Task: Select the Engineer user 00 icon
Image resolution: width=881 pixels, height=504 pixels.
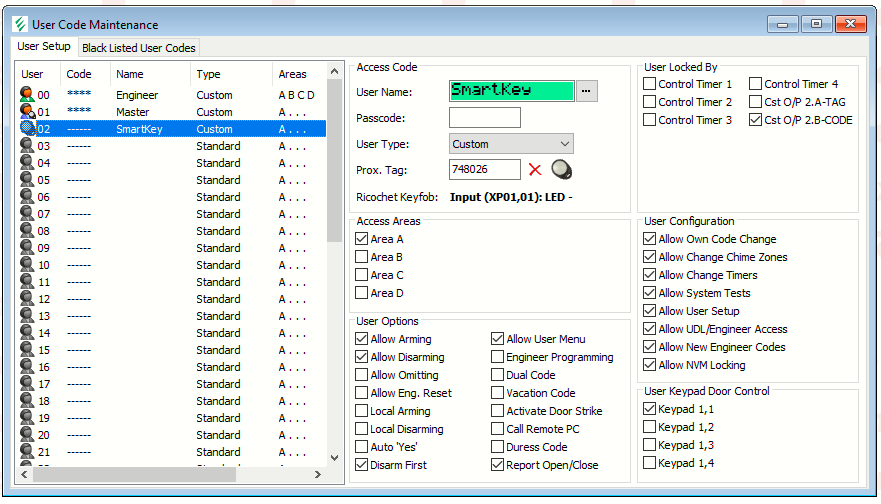Action: [x=27, y=95]
